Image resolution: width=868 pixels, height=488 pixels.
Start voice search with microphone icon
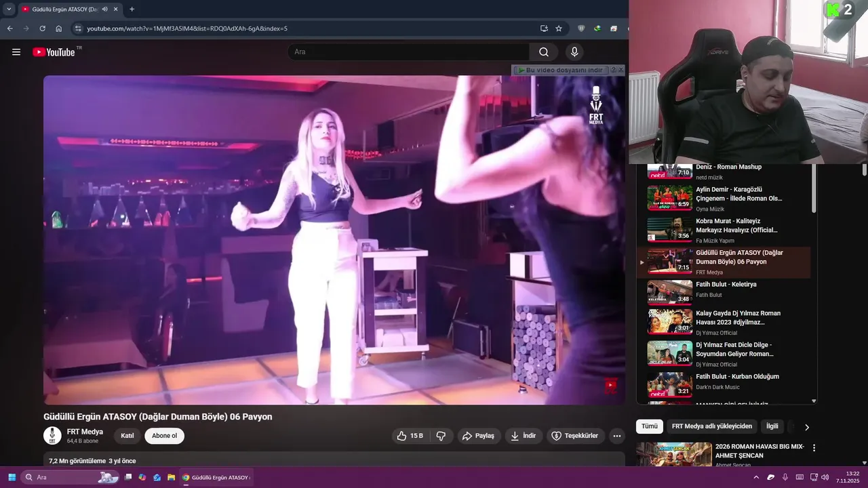click(574, 52)
